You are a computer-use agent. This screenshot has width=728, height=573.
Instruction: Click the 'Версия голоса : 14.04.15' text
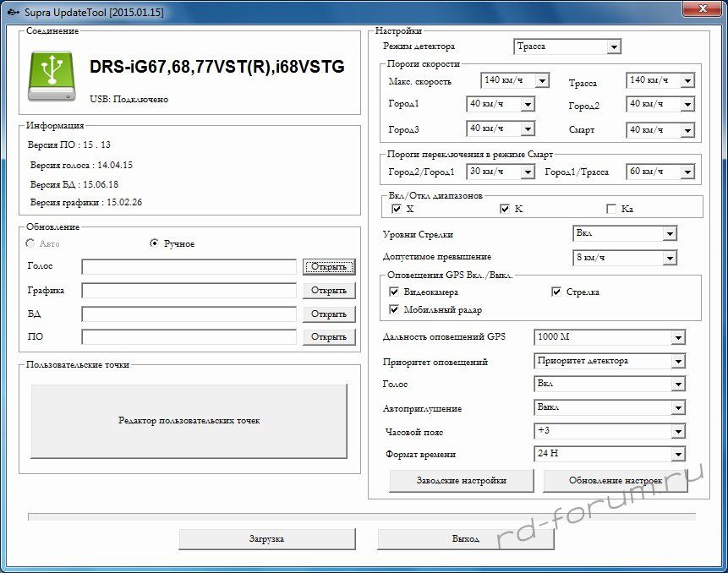81,165
